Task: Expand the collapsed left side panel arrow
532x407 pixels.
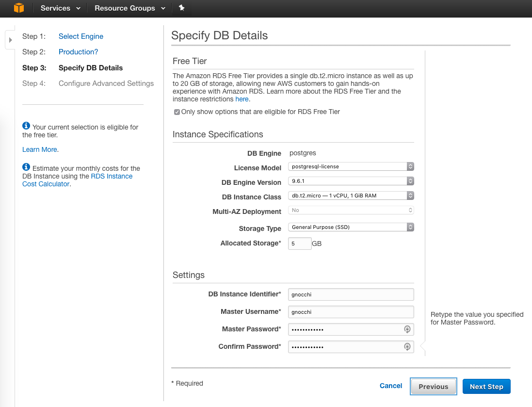Action: click(10, 40)
